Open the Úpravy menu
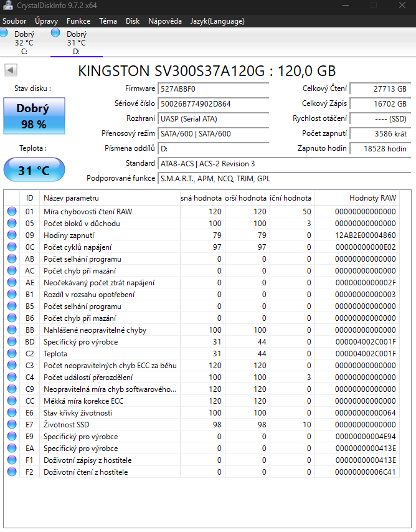Image resolution: width=416 pixels, height=532 pixels. point(46,21)
